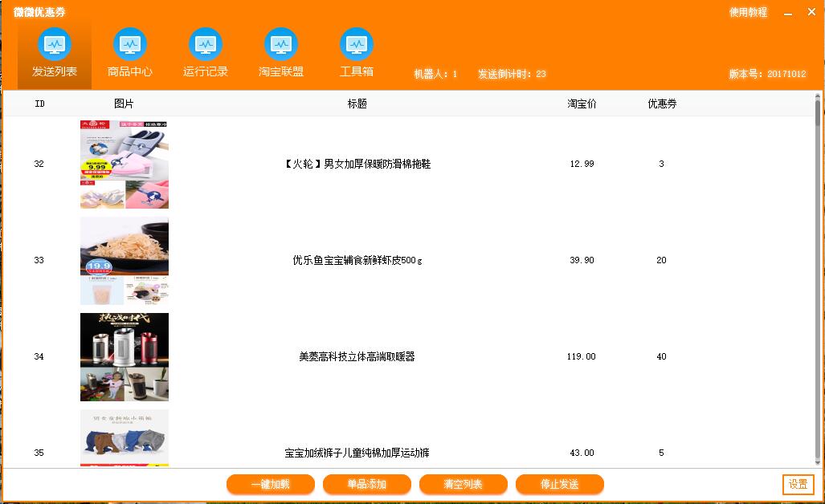Viewport: 825px width, 504px height.
Task: Click the slipper product thumbnail for ID 32
Action: (x=124, y=164)
